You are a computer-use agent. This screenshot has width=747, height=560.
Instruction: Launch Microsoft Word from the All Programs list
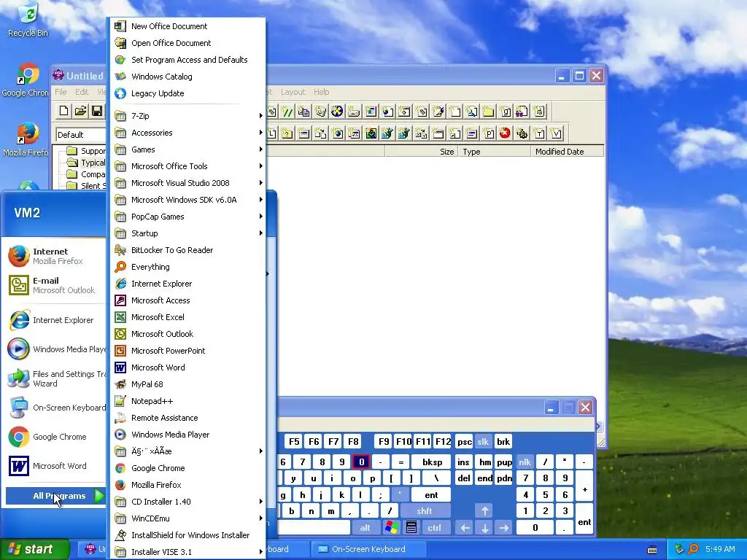point(187,367)
